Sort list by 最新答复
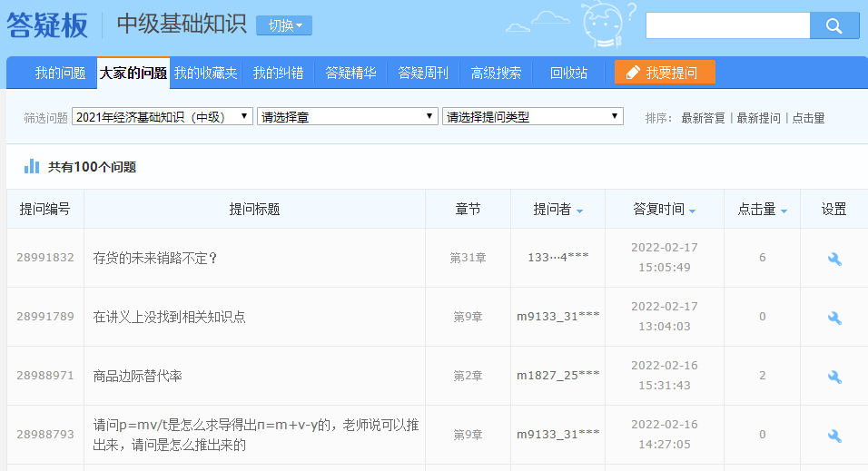868x471 pixels. click(x=703, y=118)
